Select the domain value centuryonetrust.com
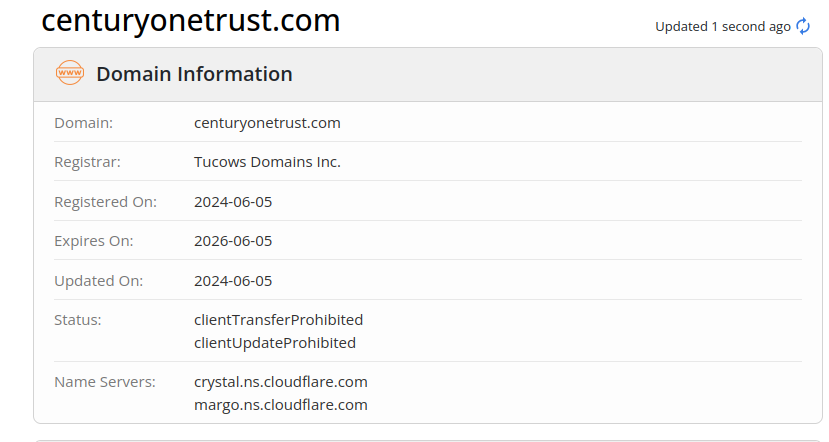The height and width of the screenshot is (442, 829). click(x=267, y=123)
